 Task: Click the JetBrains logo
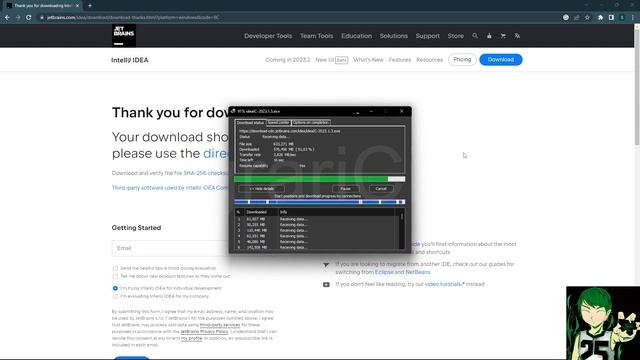click(124, 36)
